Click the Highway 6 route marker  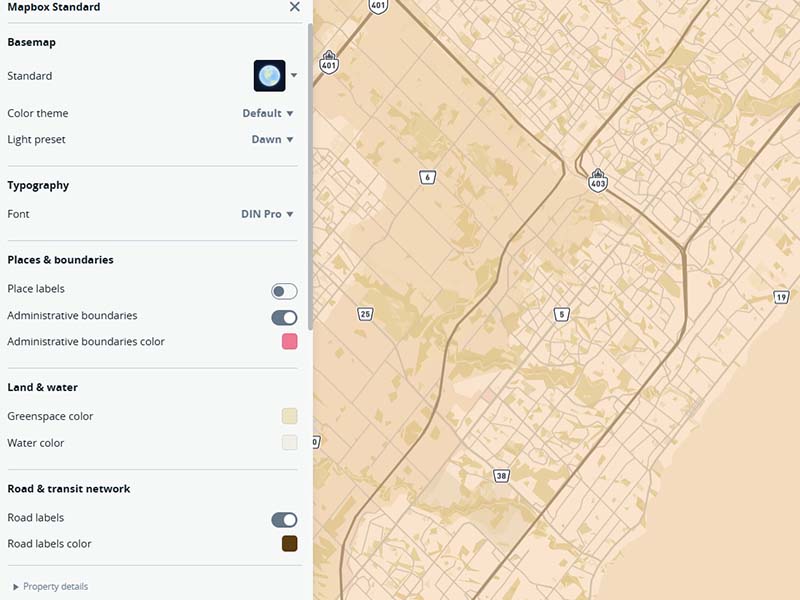point(428,178)
